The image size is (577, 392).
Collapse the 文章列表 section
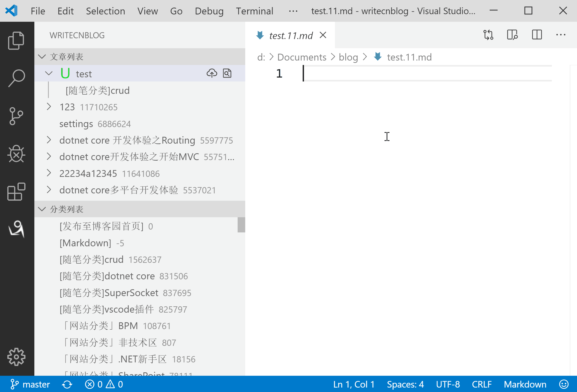click(42, 57)
